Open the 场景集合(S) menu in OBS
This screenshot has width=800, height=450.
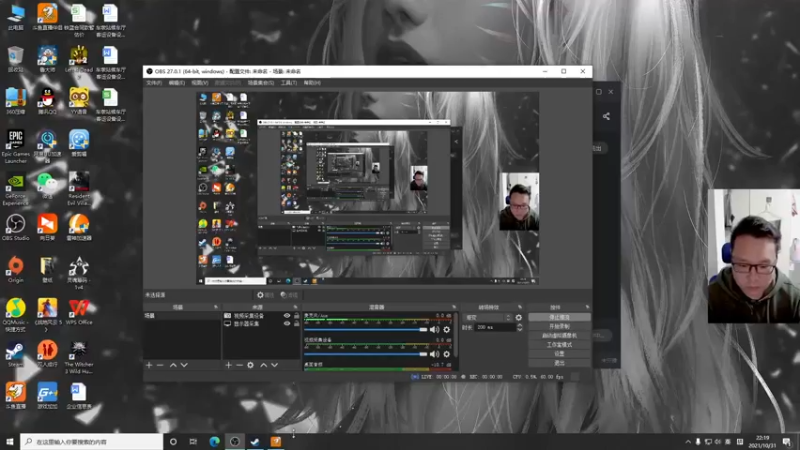coord(261,83)
